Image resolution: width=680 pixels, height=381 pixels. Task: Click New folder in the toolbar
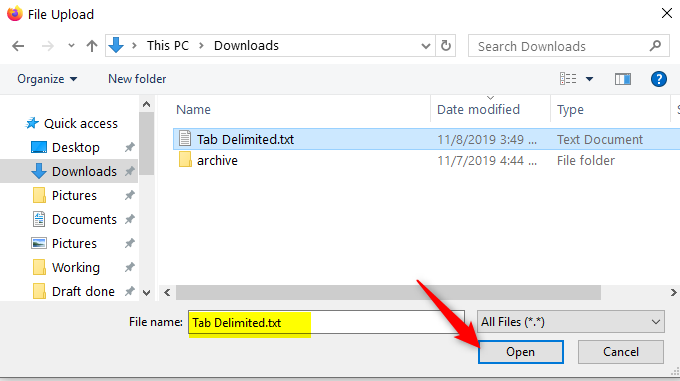coord(137,79)
